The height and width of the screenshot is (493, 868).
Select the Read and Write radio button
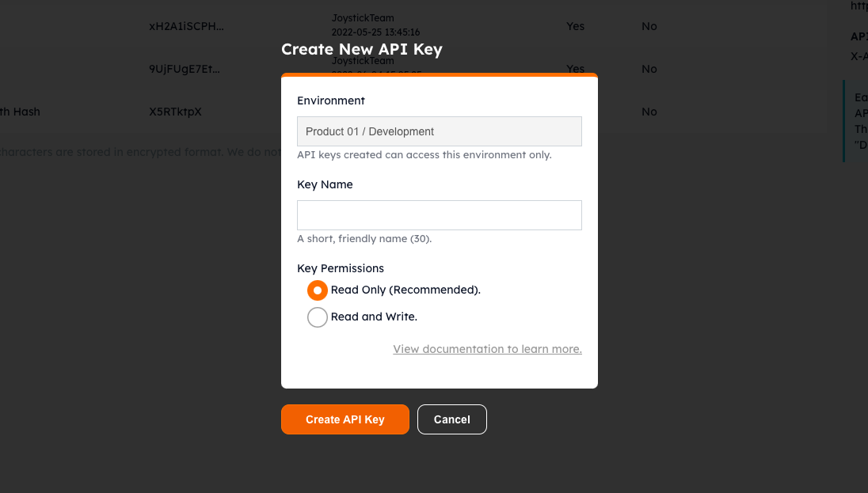[318, 317]
